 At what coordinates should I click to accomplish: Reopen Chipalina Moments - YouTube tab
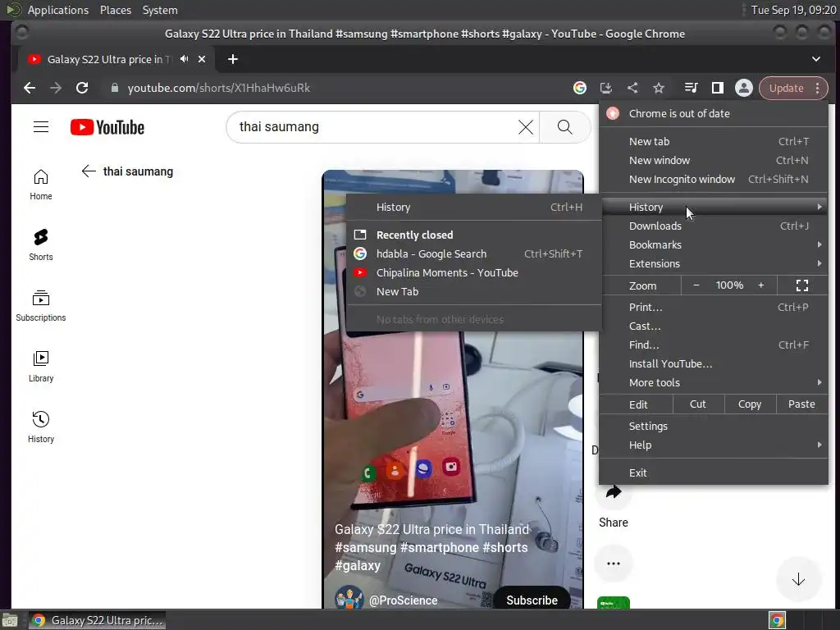473,272
